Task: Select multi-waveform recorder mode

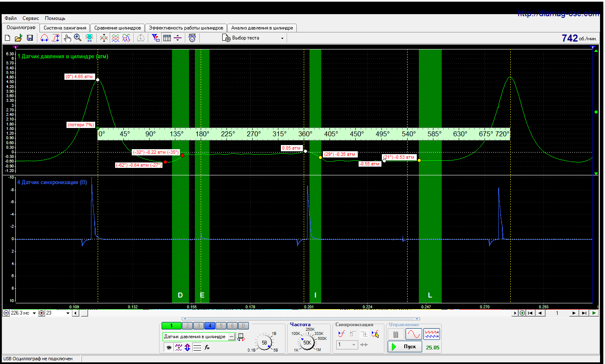Action: coord(432,334)
